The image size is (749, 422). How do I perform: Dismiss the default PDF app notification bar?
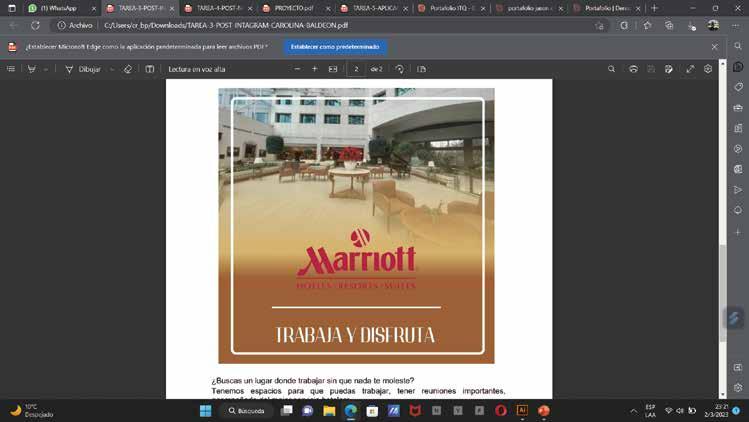[x=714, y=47]
